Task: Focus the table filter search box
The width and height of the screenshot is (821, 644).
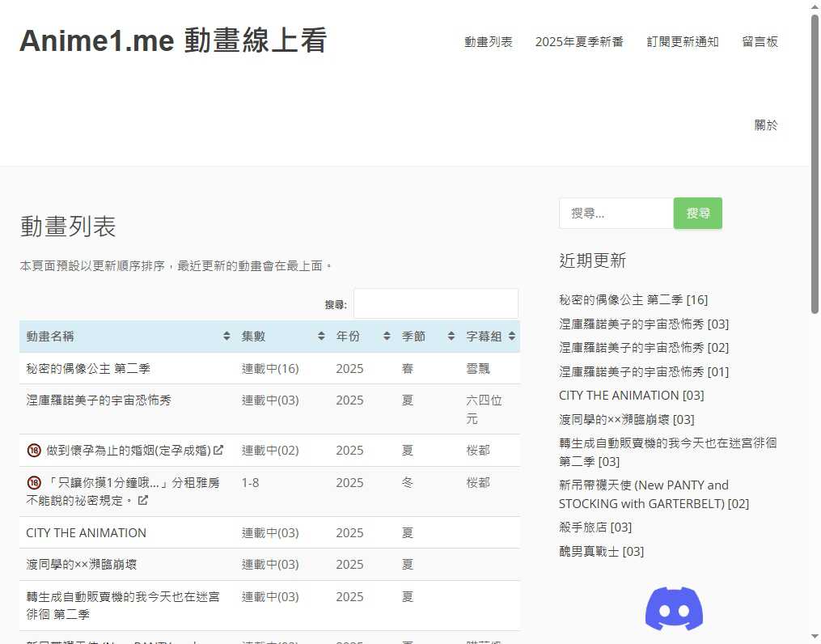Action: (x=435, y=304)
